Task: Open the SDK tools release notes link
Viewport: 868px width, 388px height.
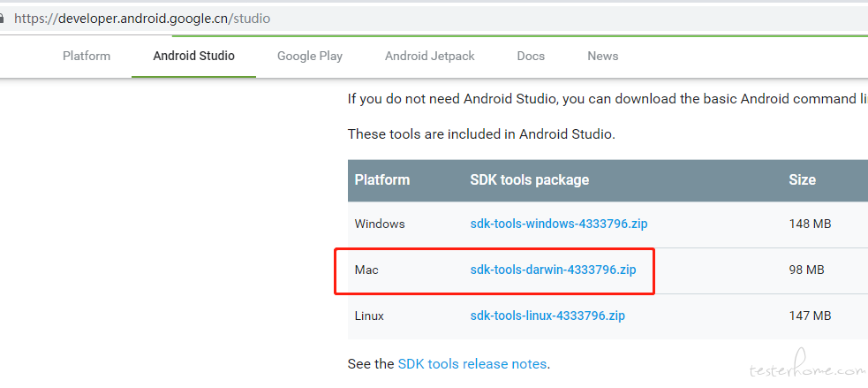Action: click(x=472, y=364)
